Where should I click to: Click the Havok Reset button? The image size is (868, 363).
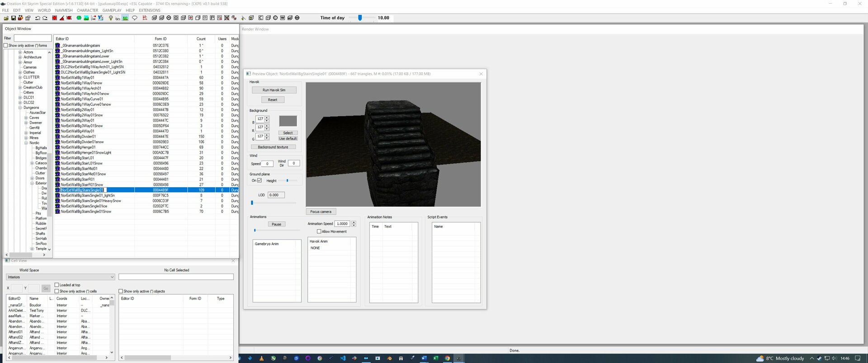[273, 99]
